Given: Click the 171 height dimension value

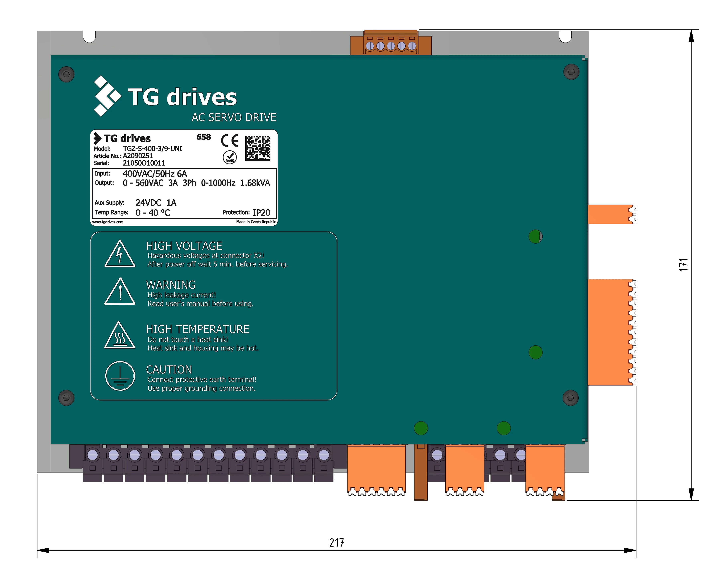Looking at the screenshot, I should (x=683, y=265).
